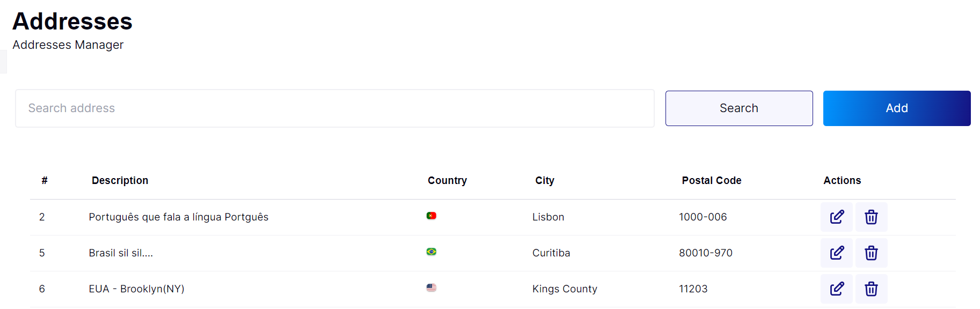Edit the Lisbon address row
The height and width of the screenshot is (309, 980).
tap(837, 217)
